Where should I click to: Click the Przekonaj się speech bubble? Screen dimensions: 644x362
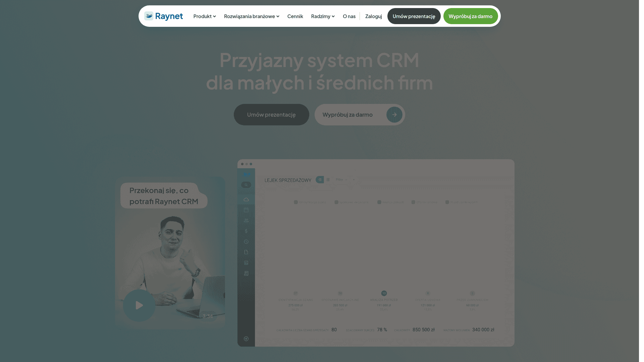tap(164, 196)
